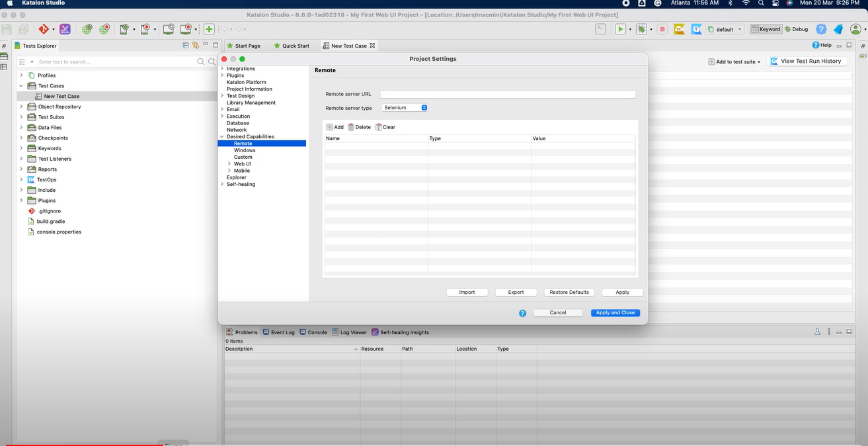Expand Self-healing in settings tree
The width and height of the screenshot is (868, 446).
222,185
